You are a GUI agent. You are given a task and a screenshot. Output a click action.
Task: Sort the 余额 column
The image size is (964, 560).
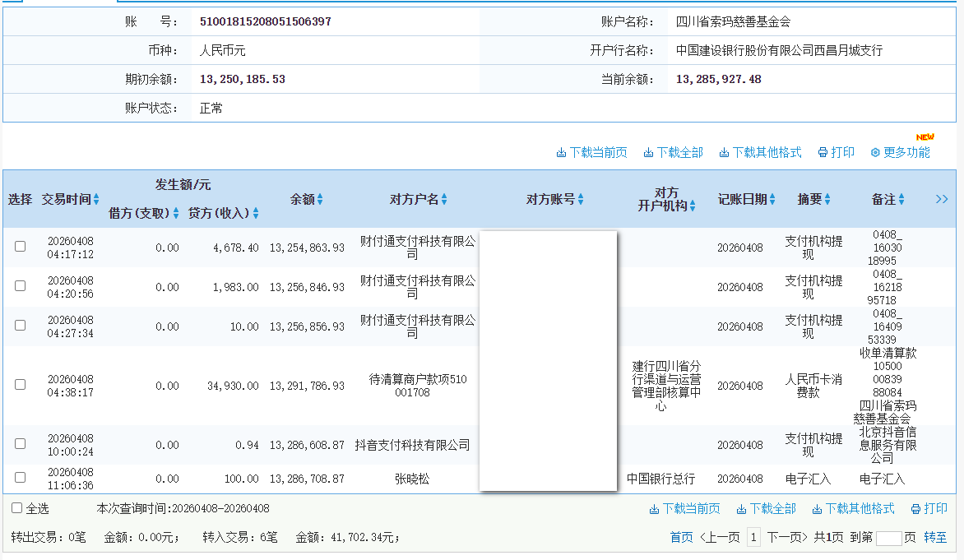point(321,198)
